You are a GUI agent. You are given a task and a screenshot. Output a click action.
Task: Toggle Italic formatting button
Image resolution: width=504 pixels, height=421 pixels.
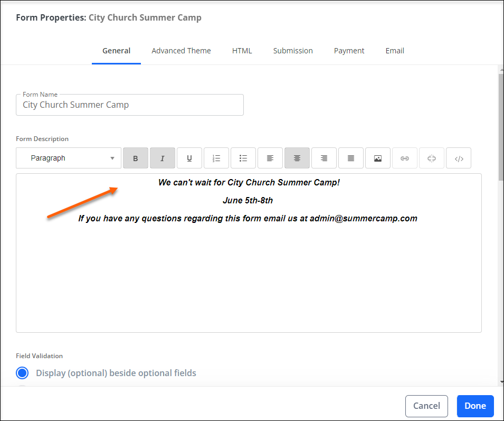[163, 158]
